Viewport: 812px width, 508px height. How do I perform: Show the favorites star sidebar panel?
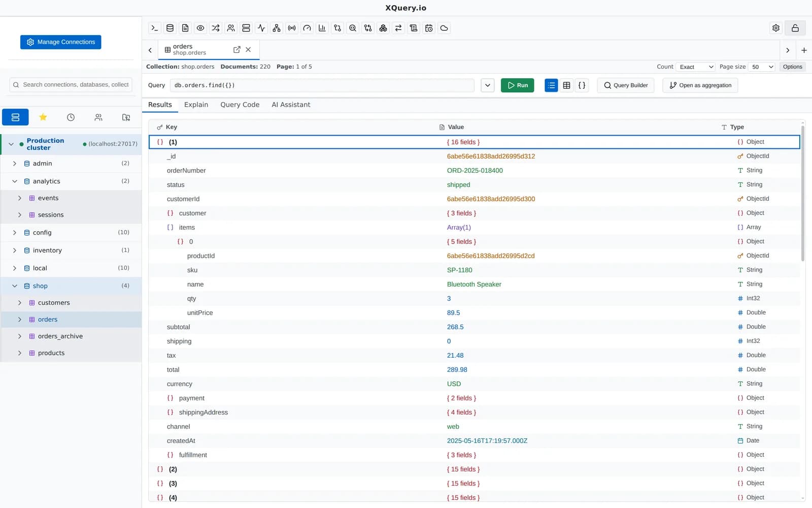click(x=43, y=117)
